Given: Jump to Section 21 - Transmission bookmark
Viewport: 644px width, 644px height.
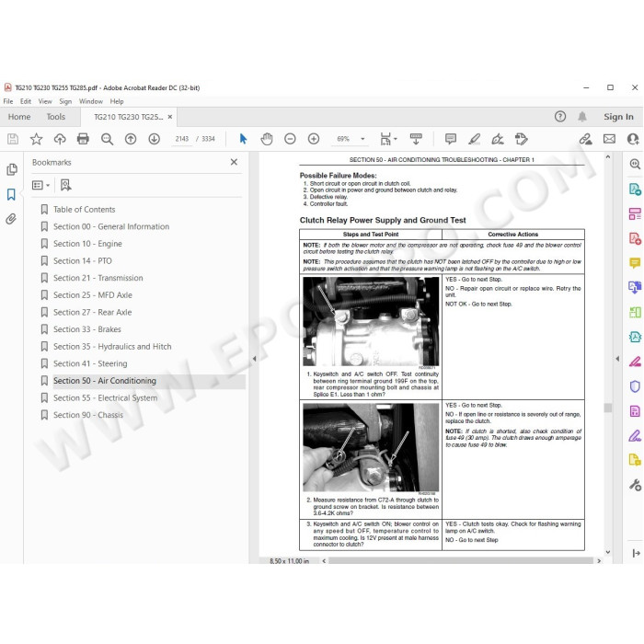Looking at the screenshot, I should point(98,278).
